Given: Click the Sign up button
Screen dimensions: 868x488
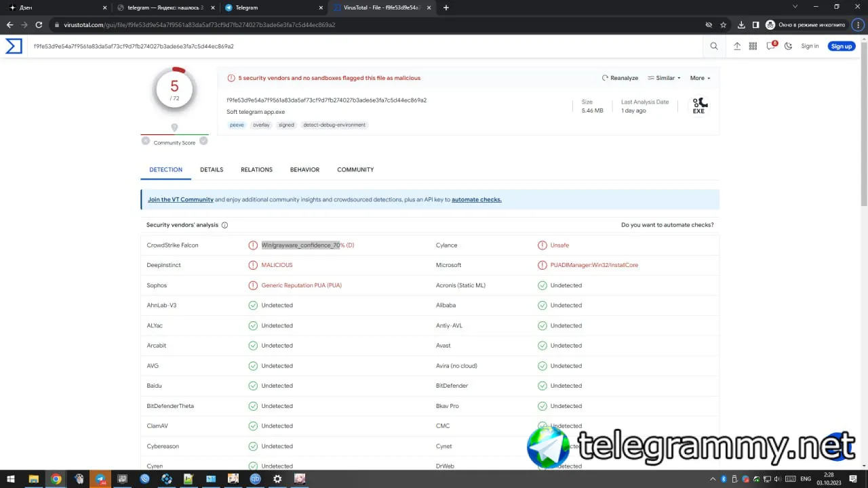Looking at the screenshot, I should click(x=842, y=46).
